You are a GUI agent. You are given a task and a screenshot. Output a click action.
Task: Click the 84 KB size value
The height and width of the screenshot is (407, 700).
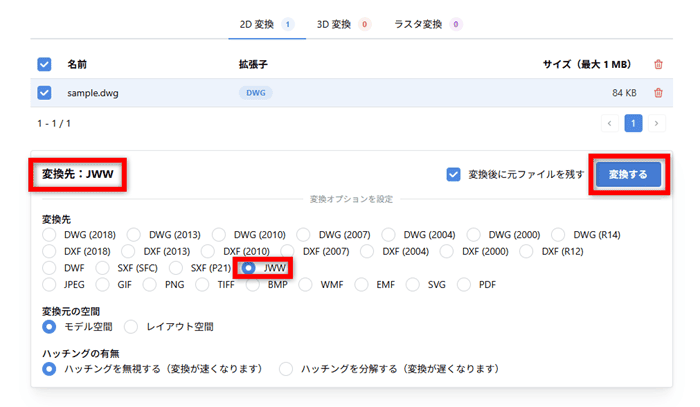click(624, 93)
